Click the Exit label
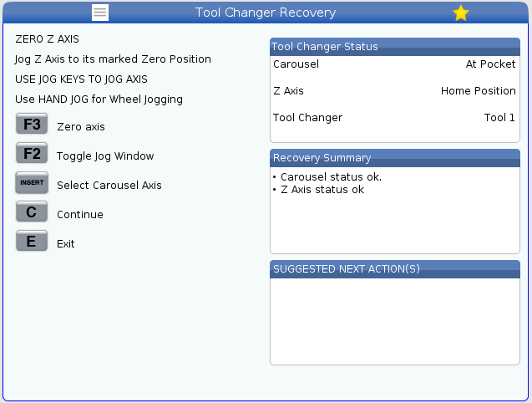The image size is (532, 403). [66, 243]
